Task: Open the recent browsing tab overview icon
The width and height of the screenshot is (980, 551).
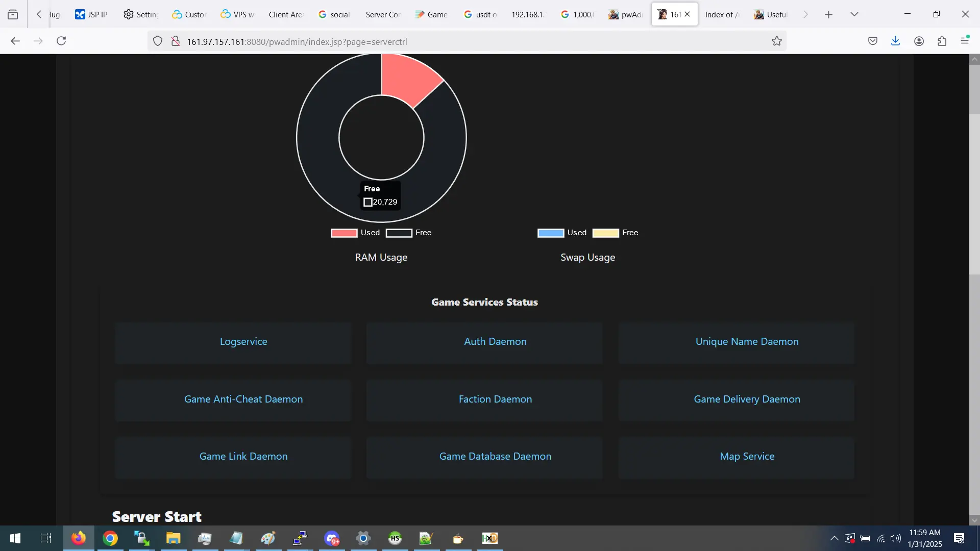Action: (13, 15)
